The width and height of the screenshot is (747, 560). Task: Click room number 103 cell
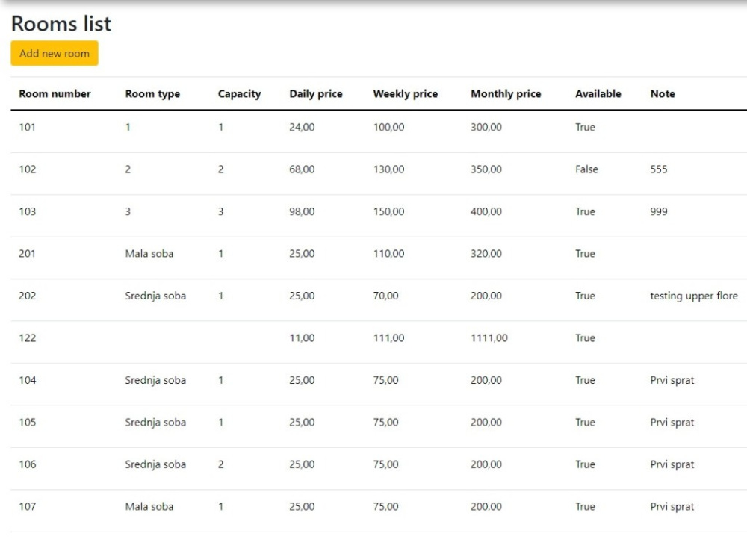27,211
